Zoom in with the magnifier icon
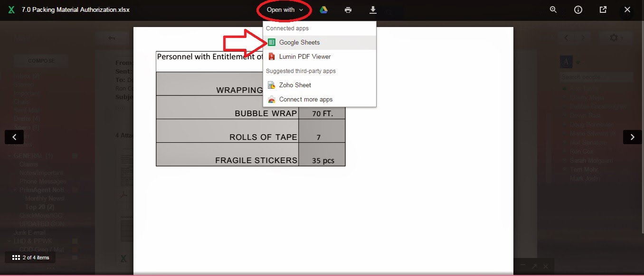Screen dimensions: 644x276 tap(553, 9)
